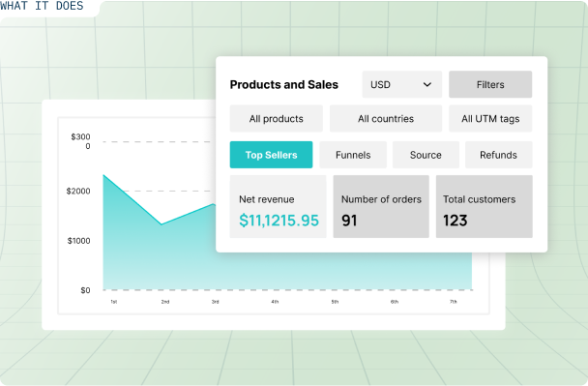Click the 7th day label on chart axis

pyautogui.click(x=454, y=302)
